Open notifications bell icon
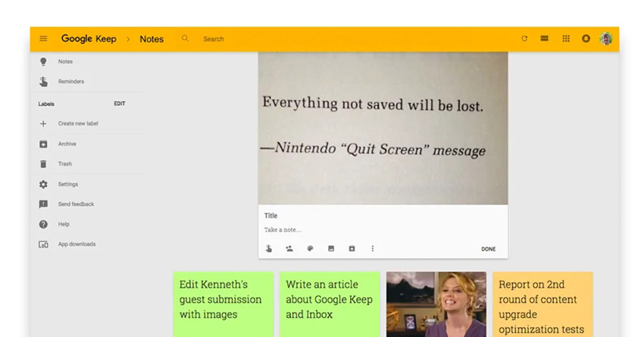The height and width of the screenshot is (337, 644). coord(586,39)
